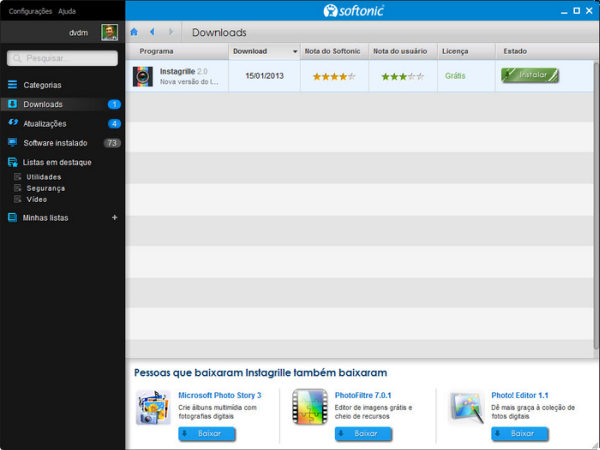Open the Listas em destaque section

[56, 162]
